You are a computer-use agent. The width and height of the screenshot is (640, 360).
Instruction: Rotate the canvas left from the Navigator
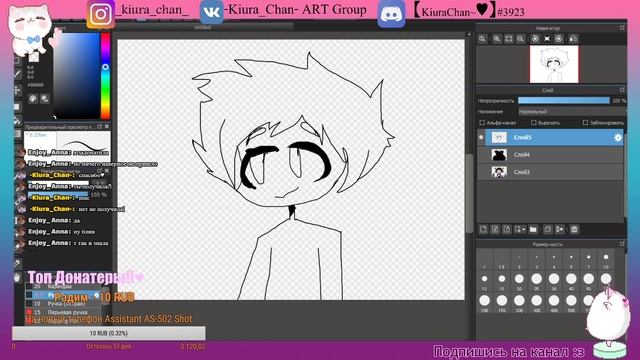(535, 39)
